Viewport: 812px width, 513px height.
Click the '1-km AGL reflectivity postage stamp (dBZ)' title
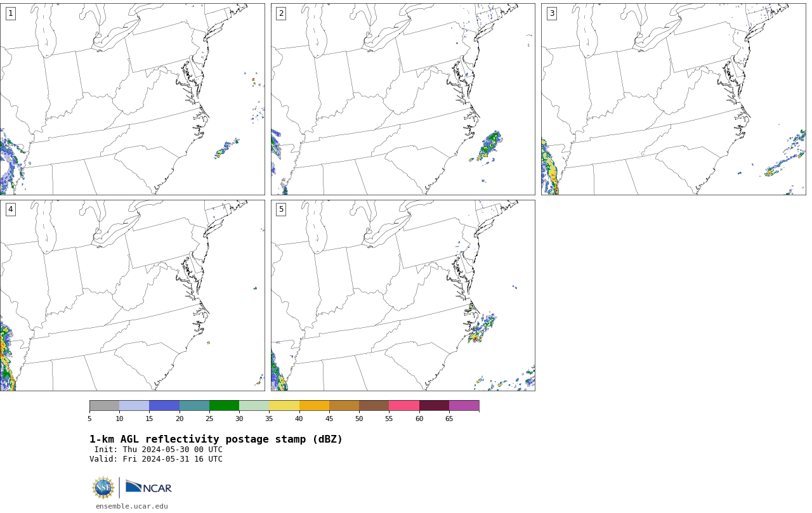pyautogui.click(x=216, y=439)
